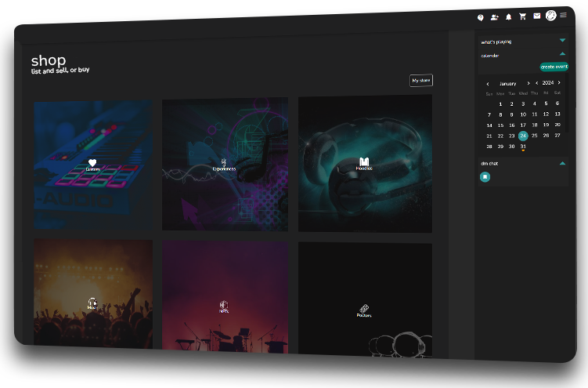
Task: Click the create event button
Action: 554,67
